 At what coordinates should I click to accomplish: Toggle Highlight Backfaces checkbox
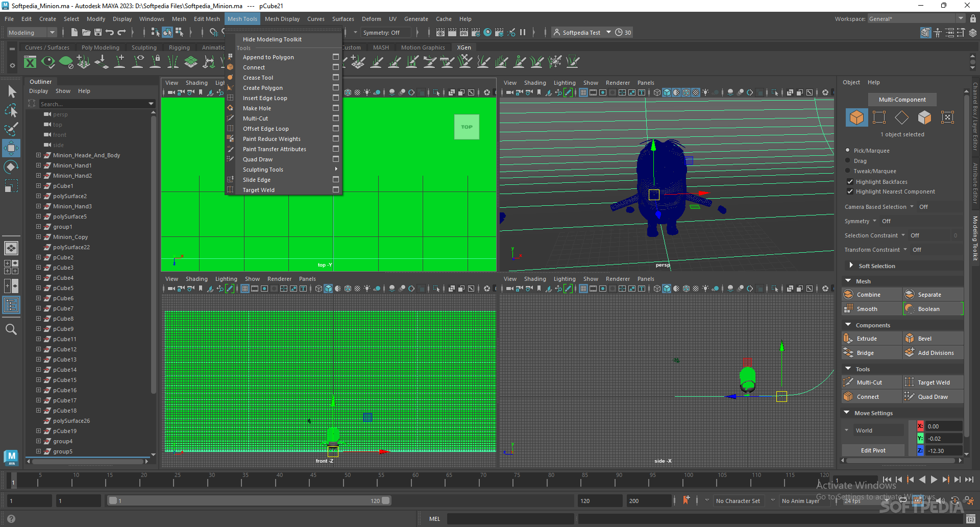coord(850,182)
